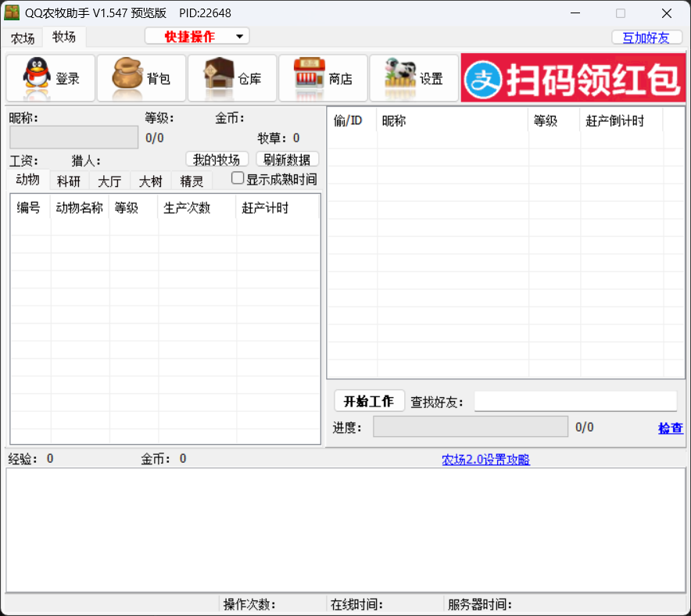Viewport: 691px width, 616px height.
Task: Open the 精灵 tab
Action: [x=192, y=181]
